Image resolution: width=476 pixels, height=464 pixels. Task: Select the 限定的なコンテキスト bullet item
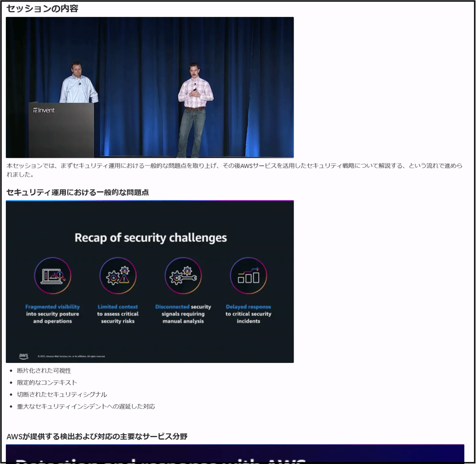[x=48, y=382]
